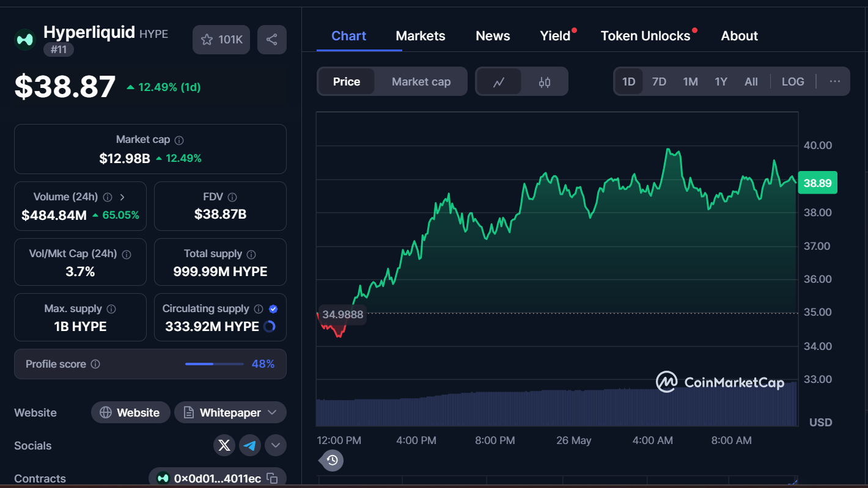Select the 1M time range
The image size is (868, 488).
point(690,82)
